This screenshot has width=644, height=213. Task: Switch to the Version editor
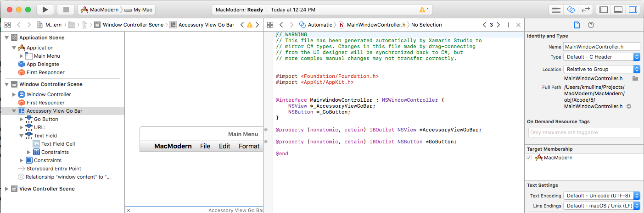click(x=585, y=10)
